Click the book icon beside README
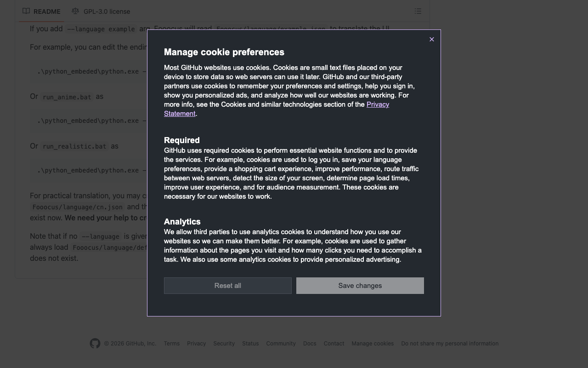588x368 pixels. click(x=26, y=11)
